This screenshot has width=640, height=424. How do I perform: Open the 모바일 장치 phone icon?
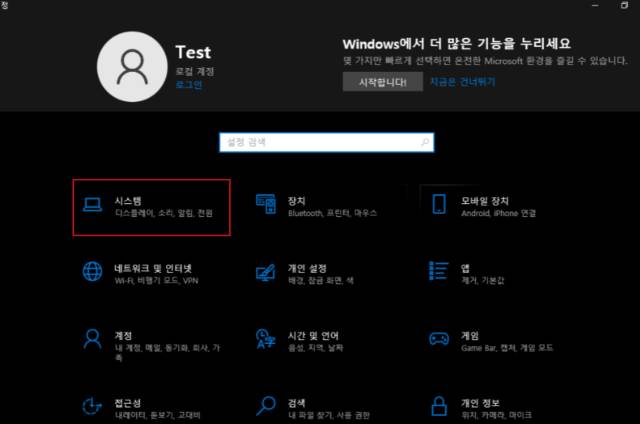[x=438, y=205]
